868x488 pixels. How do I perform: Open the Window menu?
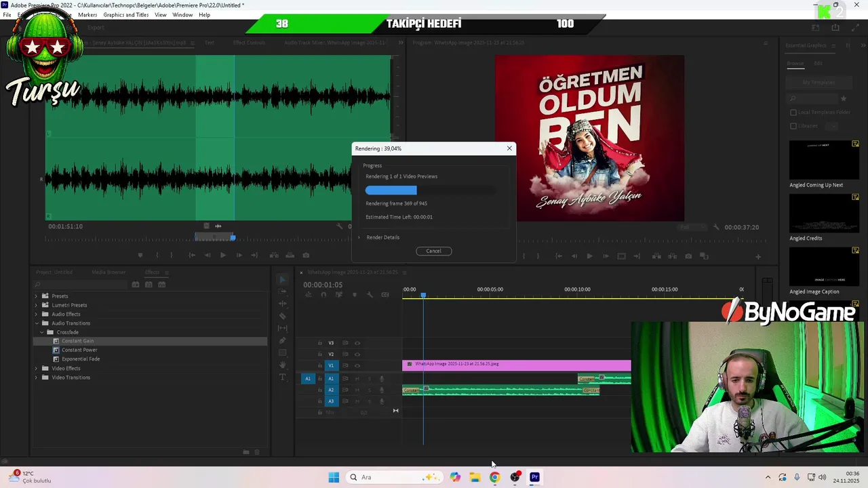[x=182, y=15]
